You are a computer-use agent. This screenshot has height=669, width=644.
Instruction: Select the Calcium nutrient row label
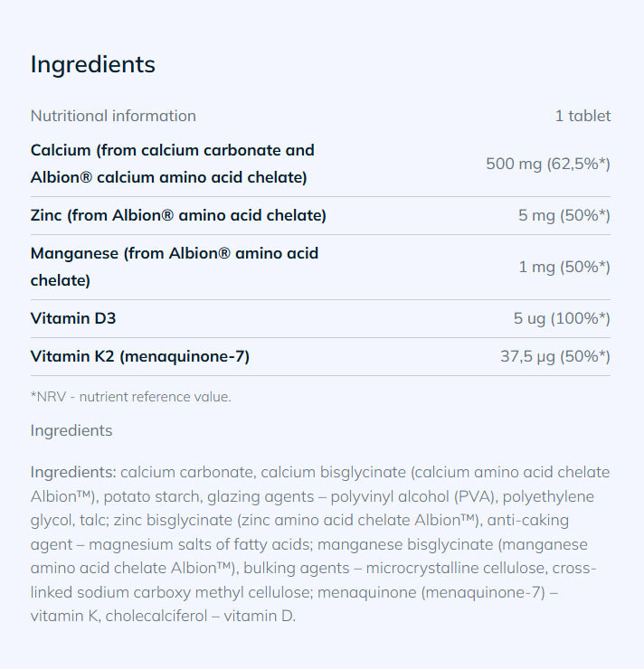click(x=172, y=164)
